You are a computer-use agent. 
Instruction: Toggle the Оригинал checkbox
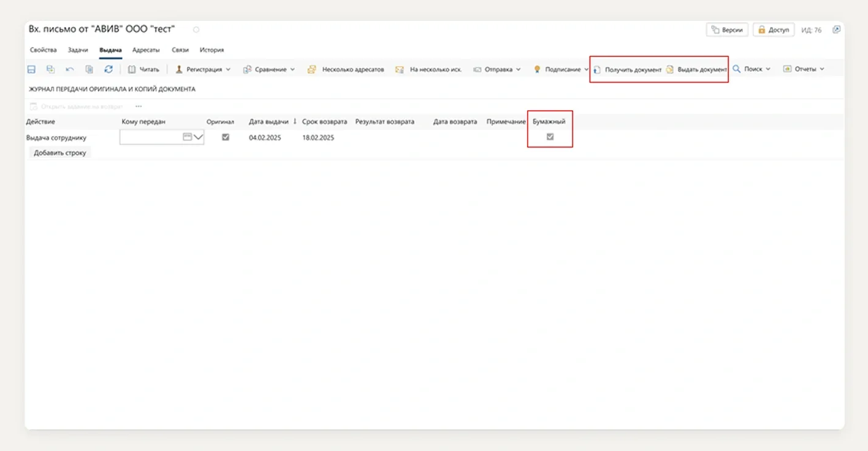click(226, 137)
